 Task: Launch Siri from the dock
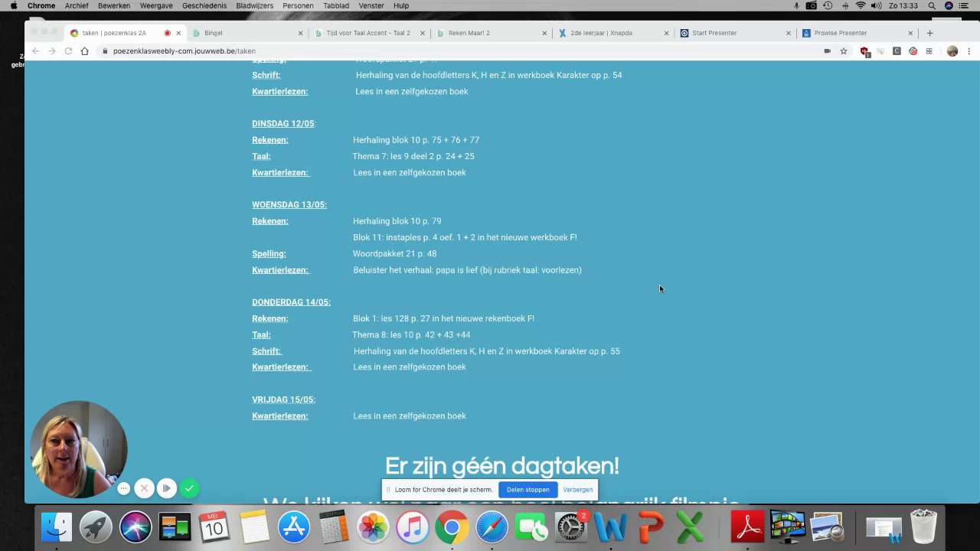[136, 527]
